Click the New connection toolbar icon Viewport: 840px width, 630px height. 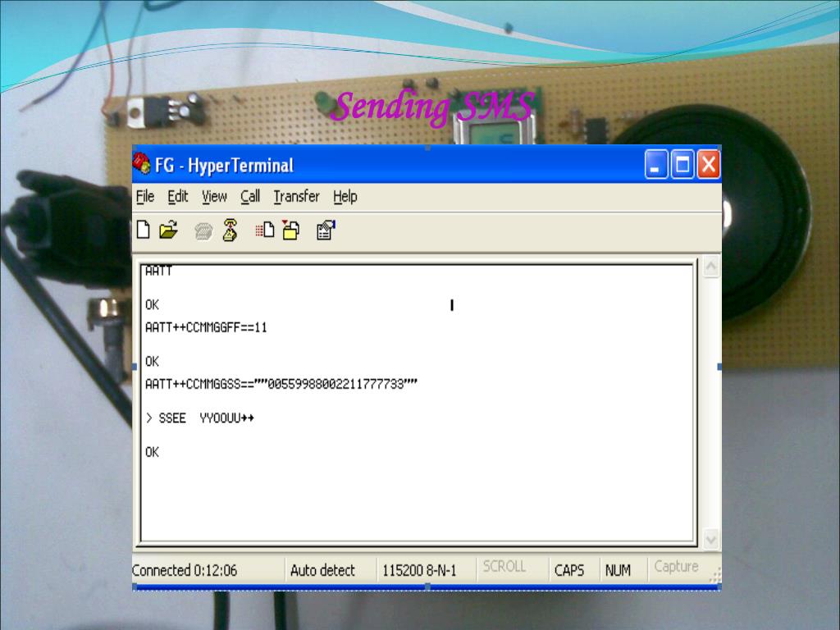143,230
